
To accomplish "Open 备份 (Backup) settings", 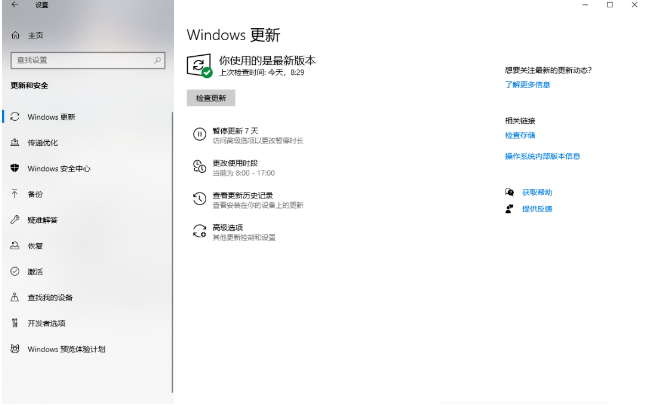I will (x=35, y=194).
